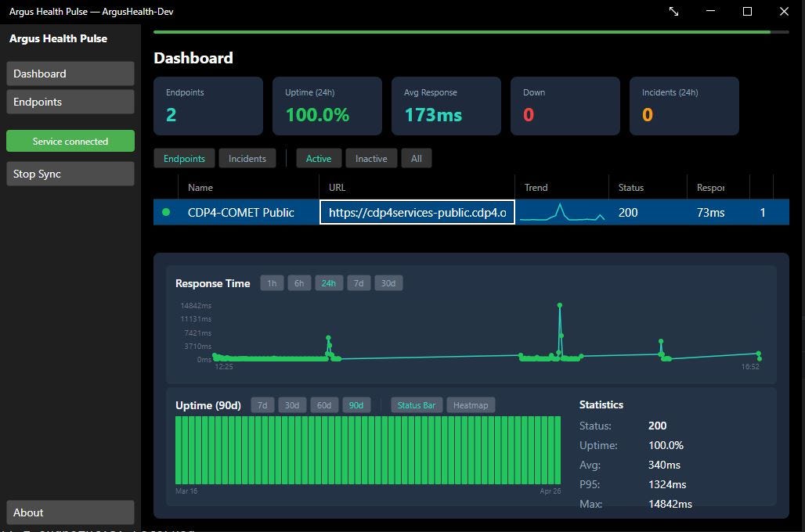Viewport: 805px width, 532px height.
Task: Click the Incidents (24h) card
Action: (x=684, y=106)
